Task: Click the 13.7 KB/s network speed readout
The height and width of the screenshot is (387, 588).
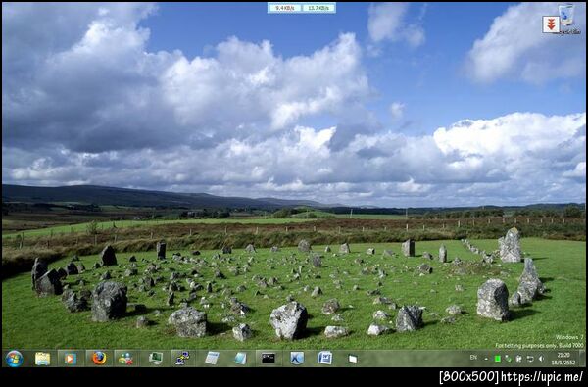Action: tap(318, 8)
